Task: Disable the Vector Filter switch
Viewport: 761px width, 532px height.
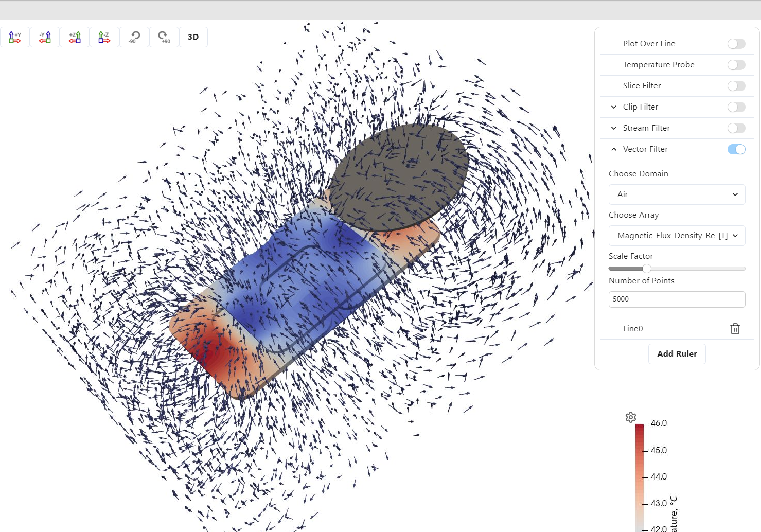Action: [x=736, y=149]
